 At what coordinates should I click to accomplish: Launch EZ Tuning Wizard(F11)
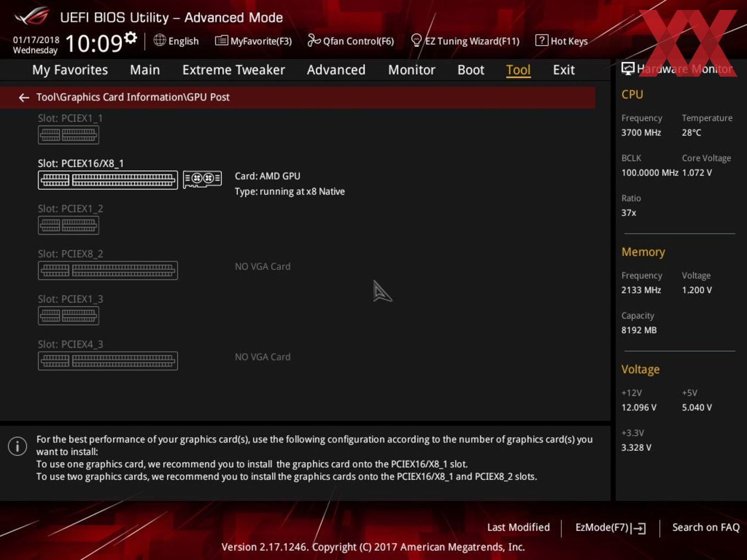(465, 41)
